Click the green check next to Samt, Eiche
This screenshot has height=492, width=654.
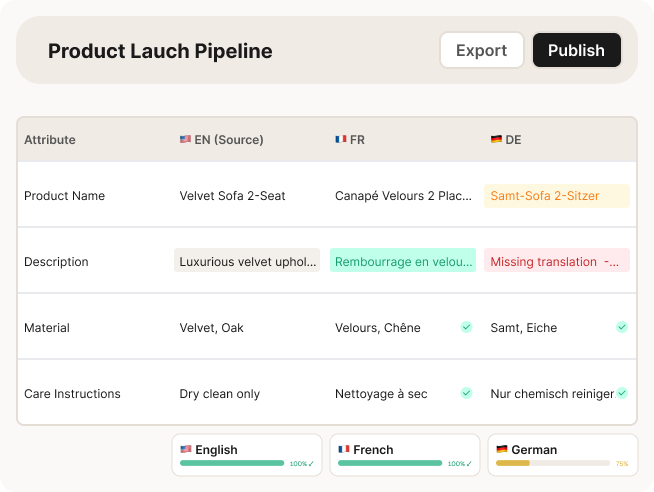pyautogui.click(x=622, y=327)
